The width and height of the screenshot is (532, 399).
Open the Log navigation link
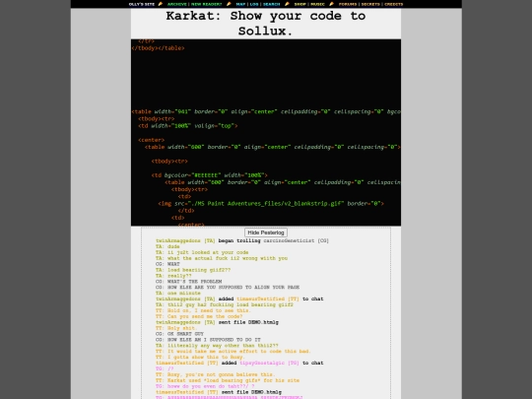pos(254,4)
